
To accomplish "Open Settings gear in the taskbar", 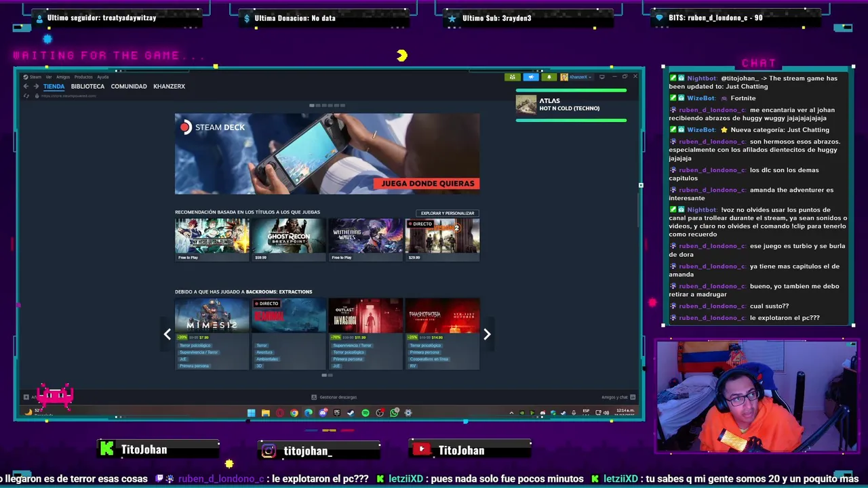I will (408, 413).
